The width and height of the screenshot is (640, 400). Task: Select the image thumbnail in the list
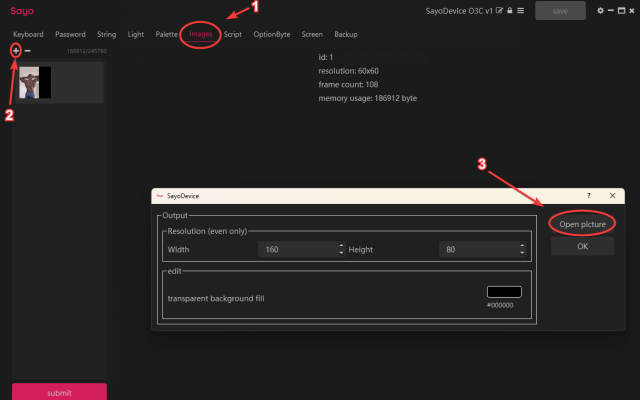[x=35, y=82]
